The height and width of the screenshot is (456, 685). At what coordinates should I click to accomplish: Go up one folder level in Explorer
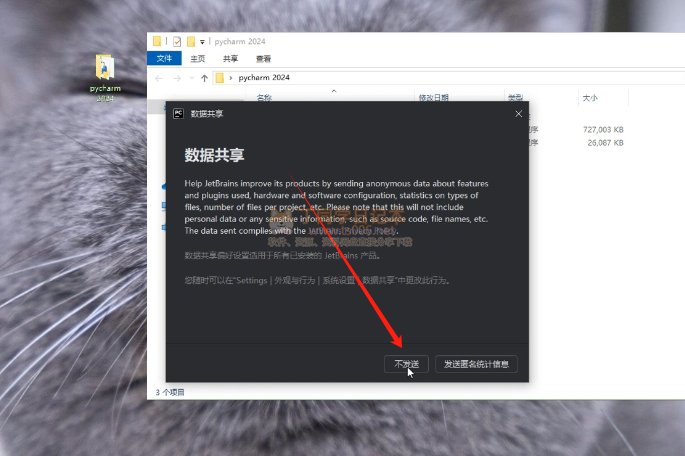point(204,78)
